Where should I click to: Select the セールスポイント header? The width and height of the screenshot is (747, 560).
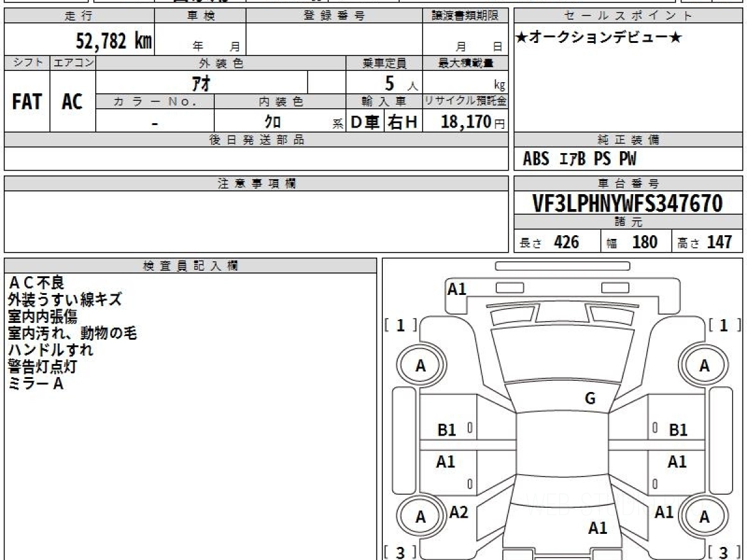pyautogui.click(x=628, y=16)
